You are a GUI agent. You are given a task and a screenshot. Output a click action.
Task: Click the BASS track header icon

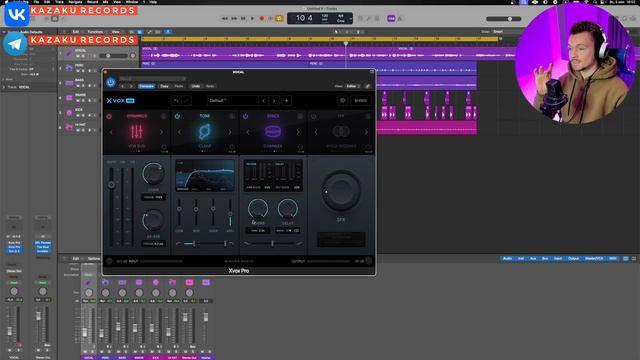[x=69, y=83]
